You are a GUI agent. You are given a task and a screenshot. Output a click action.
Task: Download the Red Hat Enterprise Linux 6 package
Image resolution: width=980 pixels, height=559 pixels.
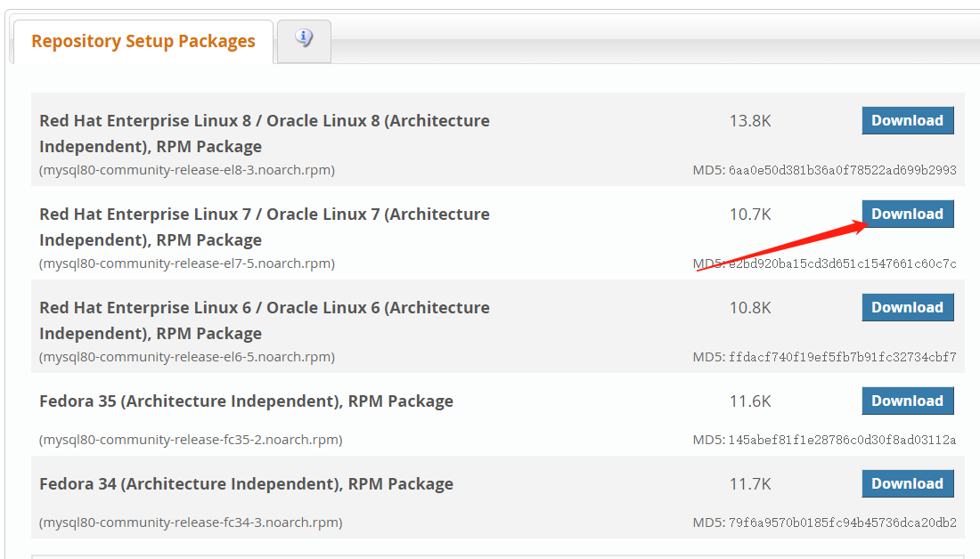tap(907, 307)
